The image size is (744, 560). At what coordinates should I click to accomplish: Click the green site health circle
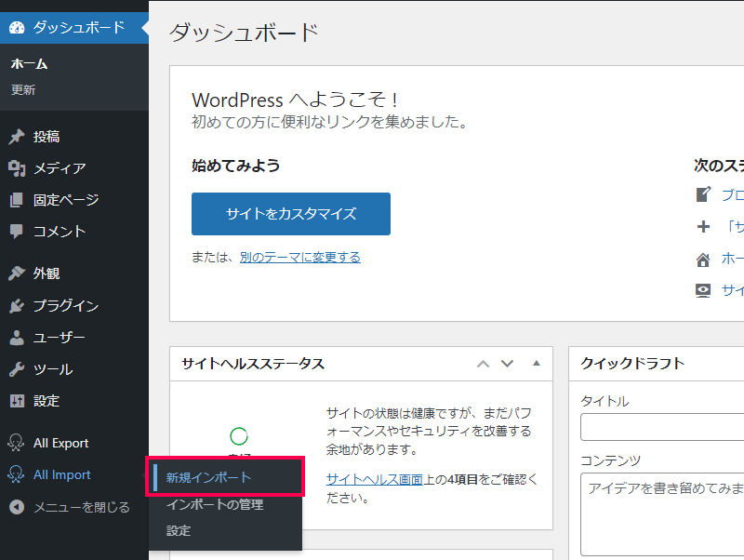239,436
